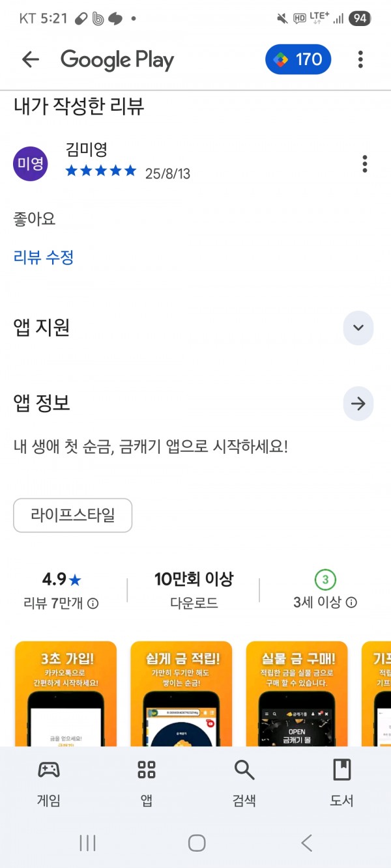Tap the five-star rating on the review

tap(101, 171)
